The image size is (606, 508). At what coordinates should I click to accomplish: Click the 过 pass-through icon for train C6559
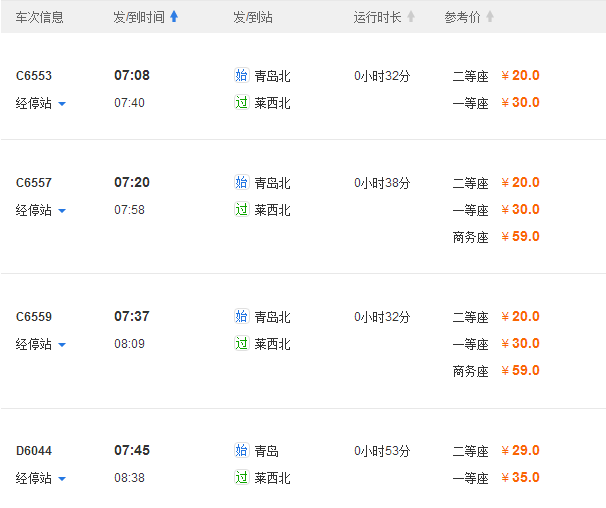(241, 343)
